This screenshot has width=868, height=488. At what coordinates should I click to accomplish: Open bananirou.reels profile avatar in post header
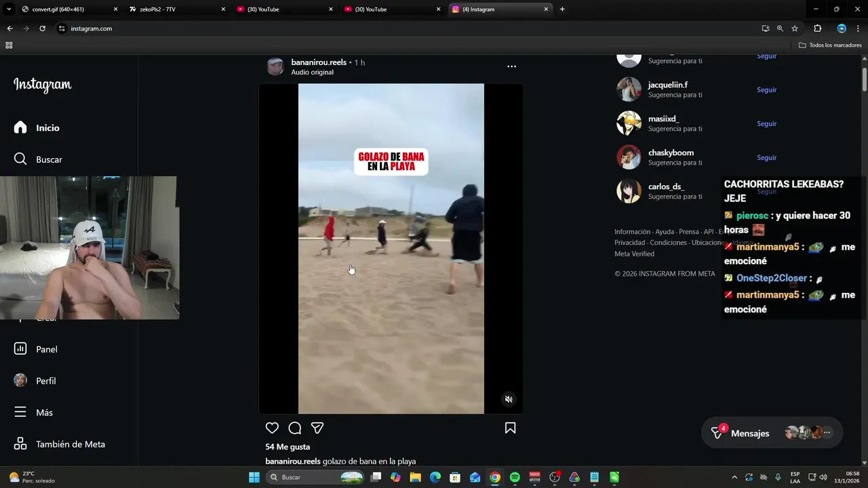coord(275,66)
